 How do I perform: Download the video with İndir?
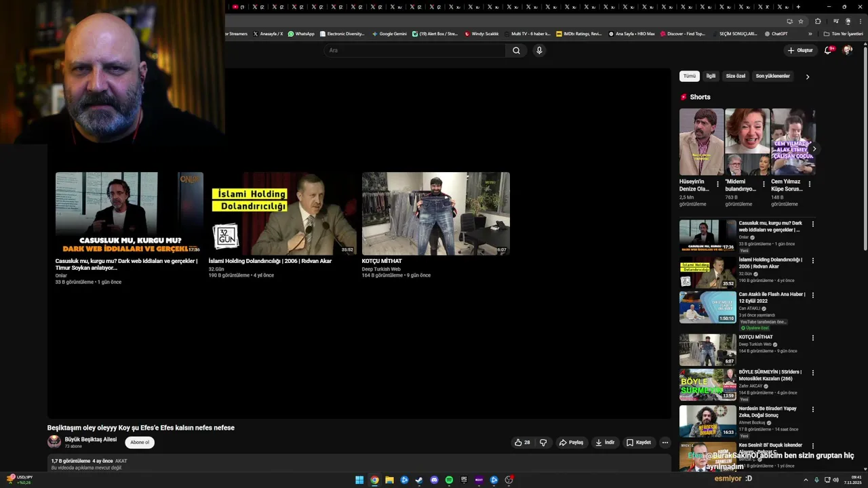[x=605, y=443]
